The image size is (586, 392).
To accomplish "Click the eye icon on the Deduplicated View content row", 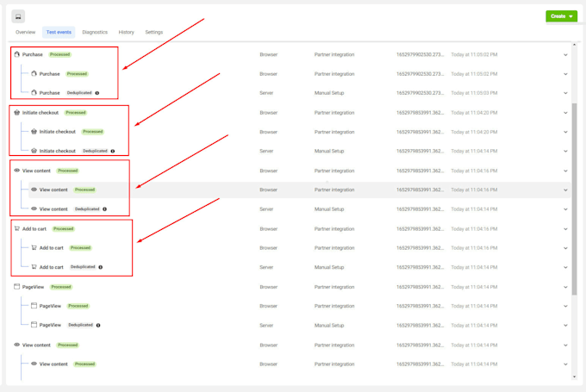I will click(x=34, y=208).
